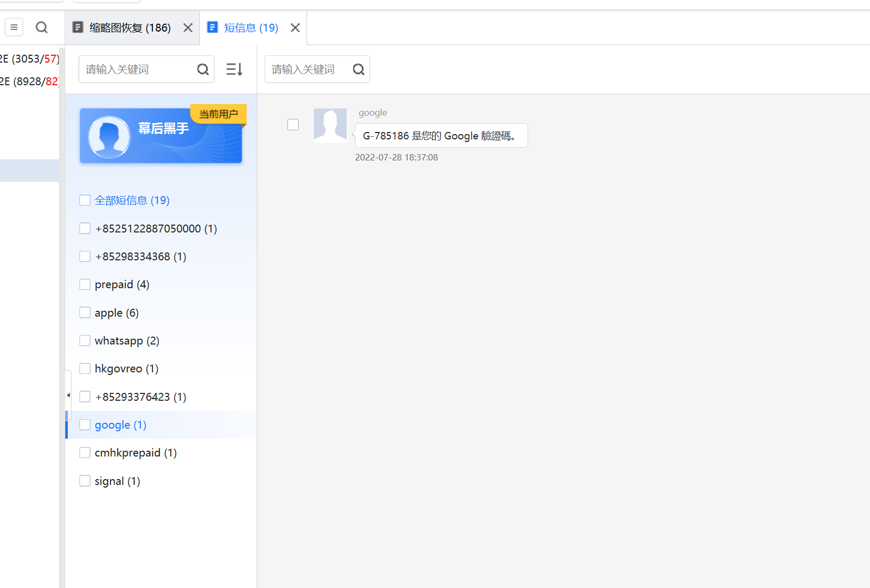Check the prepaid (4) checkbox
The image size is (870, 588).
click(x=85, y=285)
